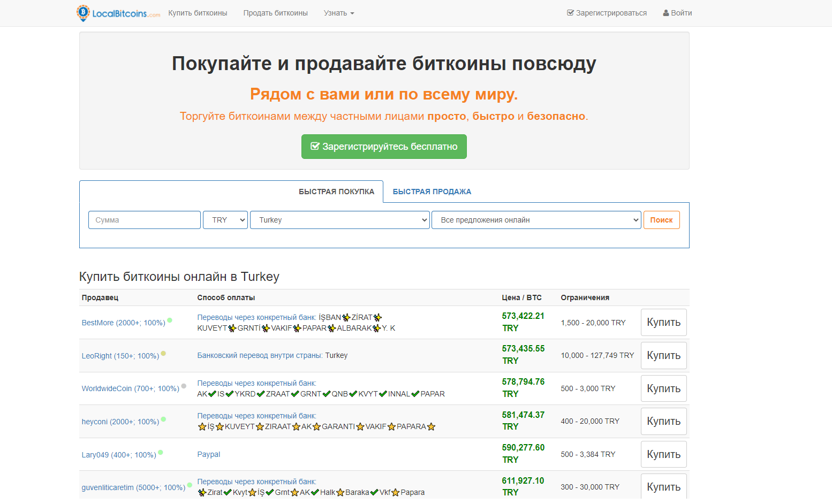
Task: Click the green Зарегистрируйтесь бесплатно button
Action: pos(384,147)
